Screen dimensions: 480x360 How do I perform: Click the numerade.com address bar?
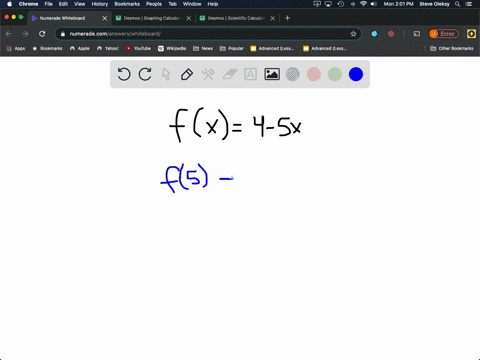point(207,34)
